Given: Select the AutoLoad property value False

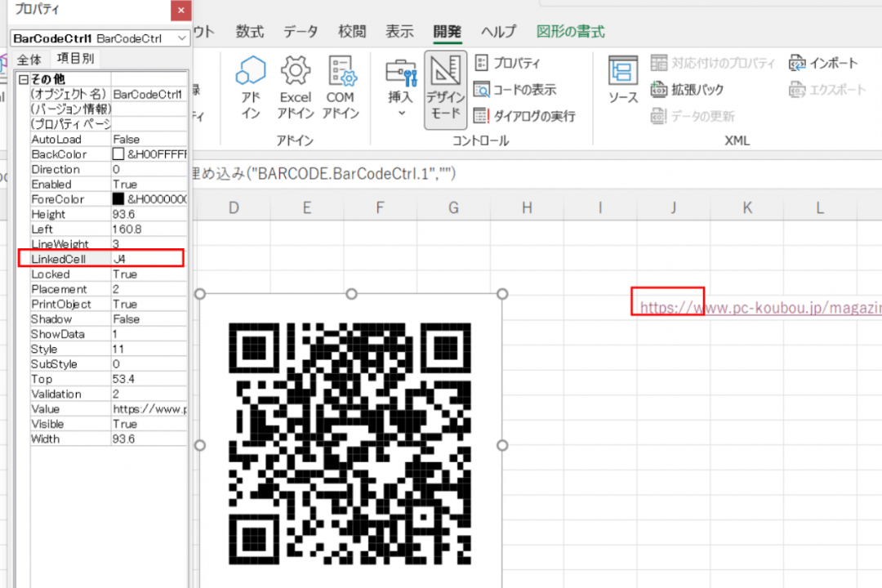Looking at the screenshot, I should click(149, 139).
